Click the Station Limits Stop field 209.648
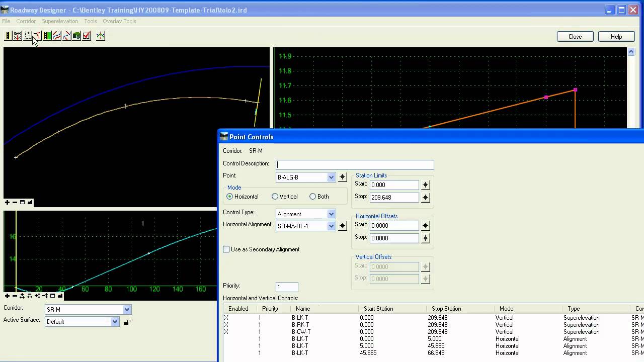 tap(394, 198)
